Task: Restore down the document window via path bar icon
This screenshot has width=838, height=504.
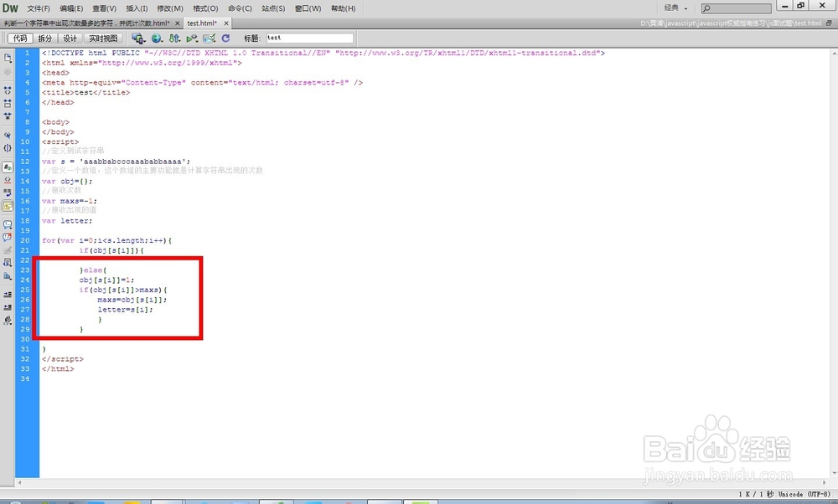Action: (829, 23)
